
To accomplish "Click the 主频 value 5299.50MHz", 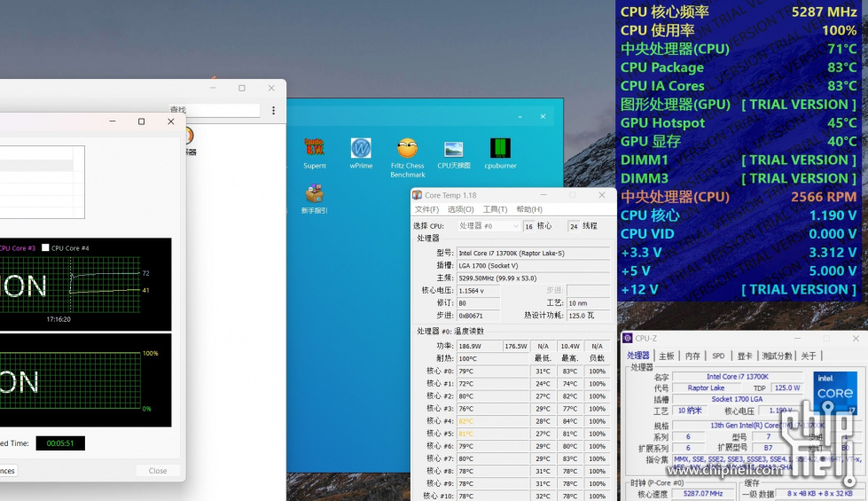I will [533, 278].
